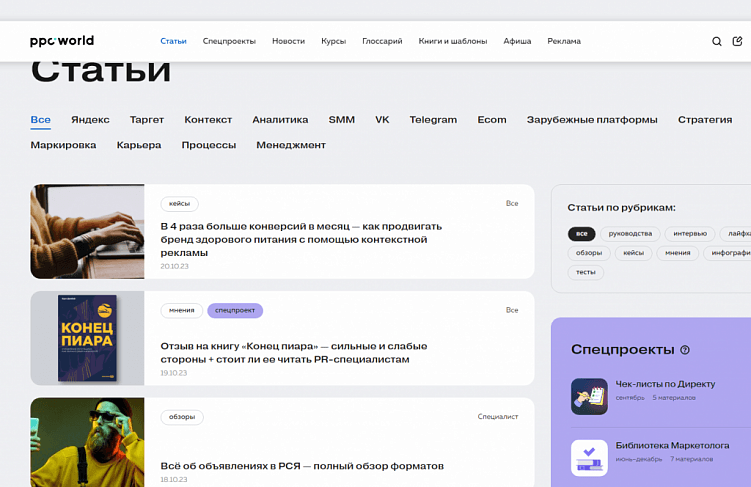This screenshot has height=487, width=751.
Task: Click the кейсы tag on first article
Action: 180,204
